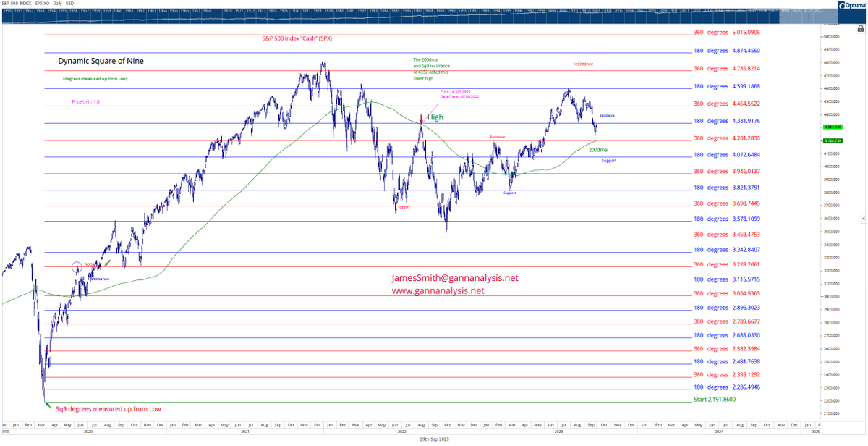Select the green 'High' annotation
Viewport: 868px width, 446px height.
[x=435, y=117]
